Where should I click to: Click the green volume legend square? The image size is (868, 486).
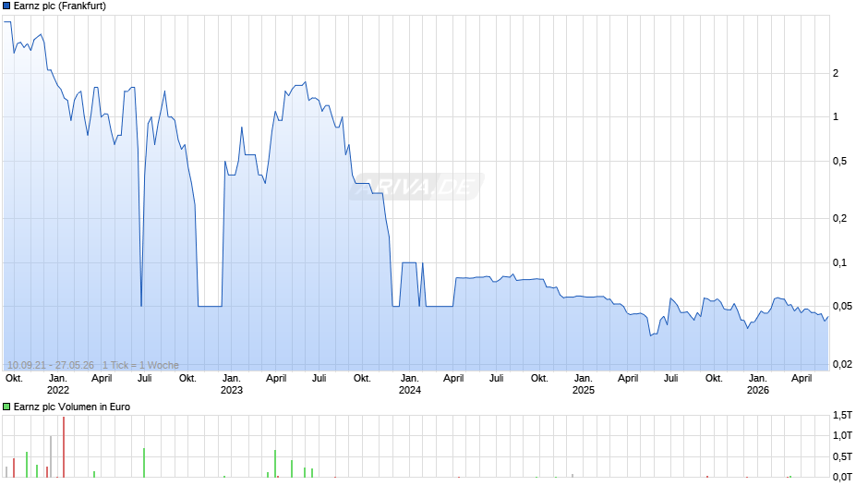6,407
